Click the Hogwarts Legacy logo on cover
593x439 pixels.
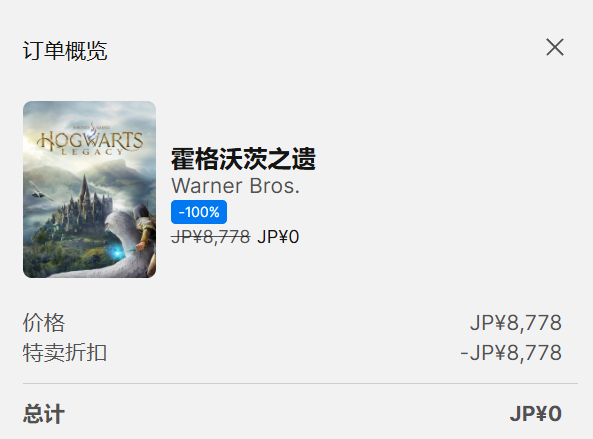90,140
